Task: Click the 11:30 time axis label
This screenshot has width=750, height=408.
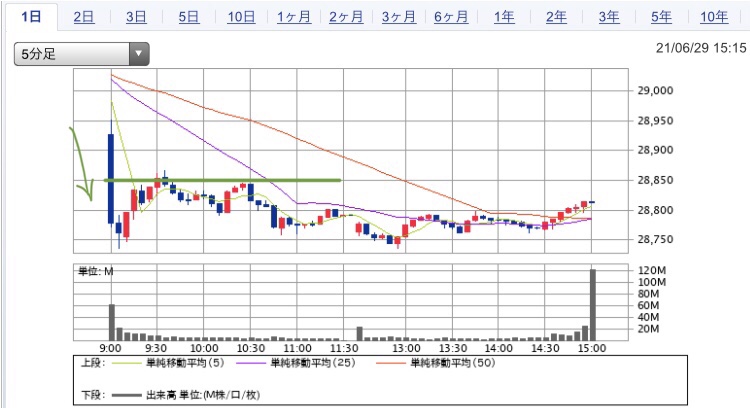Action: tap(344, 348)
